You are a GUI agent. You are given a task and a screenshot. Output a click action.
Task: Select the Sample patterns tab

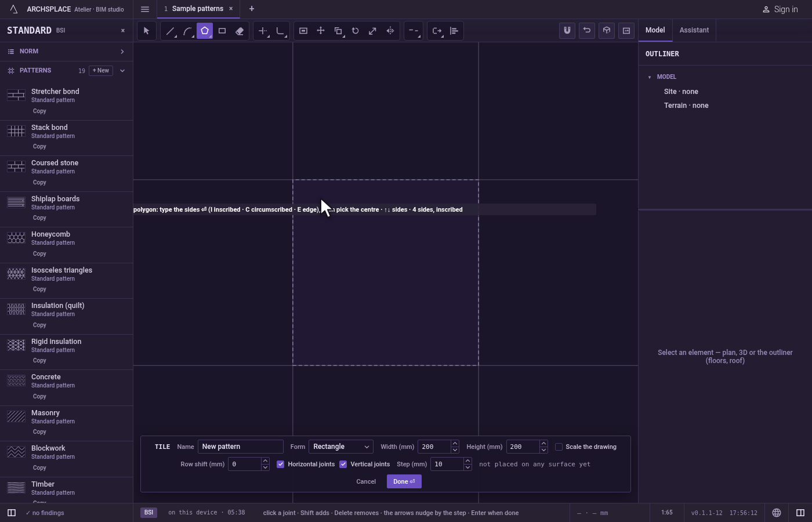coord(198,9)
